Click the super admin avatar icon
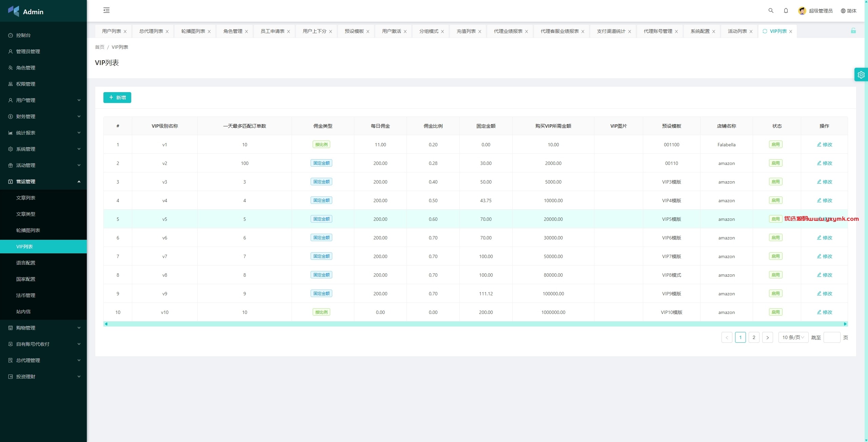 click(802, 11)
